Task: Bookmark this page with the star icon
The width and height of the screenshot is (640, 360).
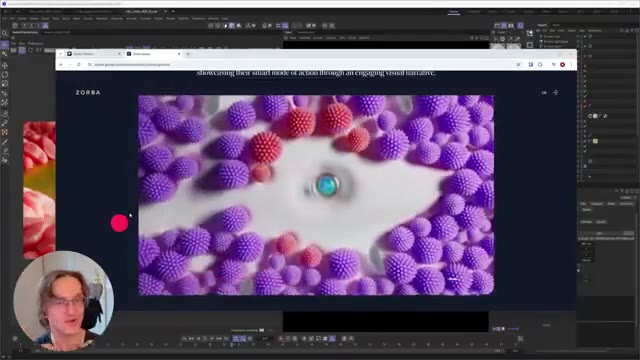Action: (x=518, y=64)
